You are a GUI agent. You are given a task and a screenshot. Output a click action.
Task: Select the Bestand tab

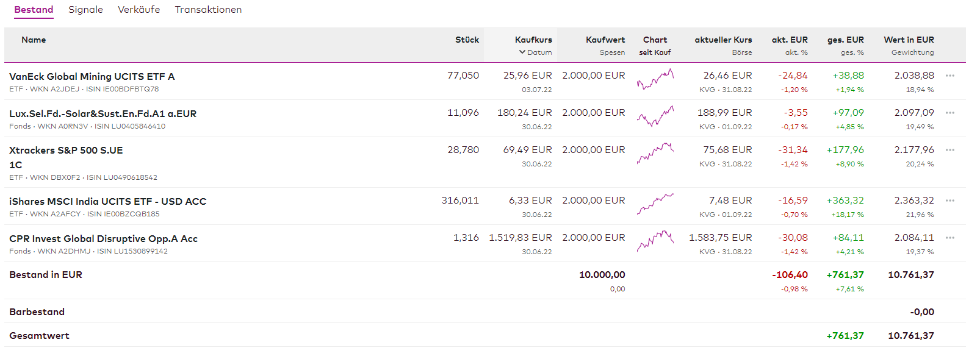click(34, 10)
